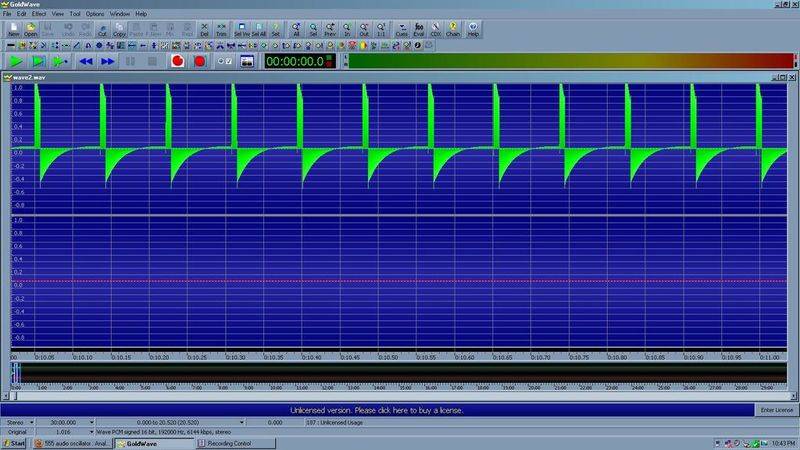Click the unlicensed version buy license banner
This screenshot has width=800, height=450.
(376, 410)
